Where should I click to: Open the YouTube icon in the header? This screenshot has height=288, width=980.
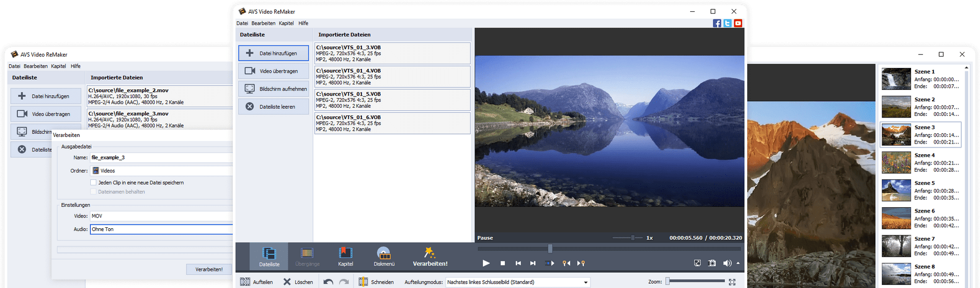[738, 23]
